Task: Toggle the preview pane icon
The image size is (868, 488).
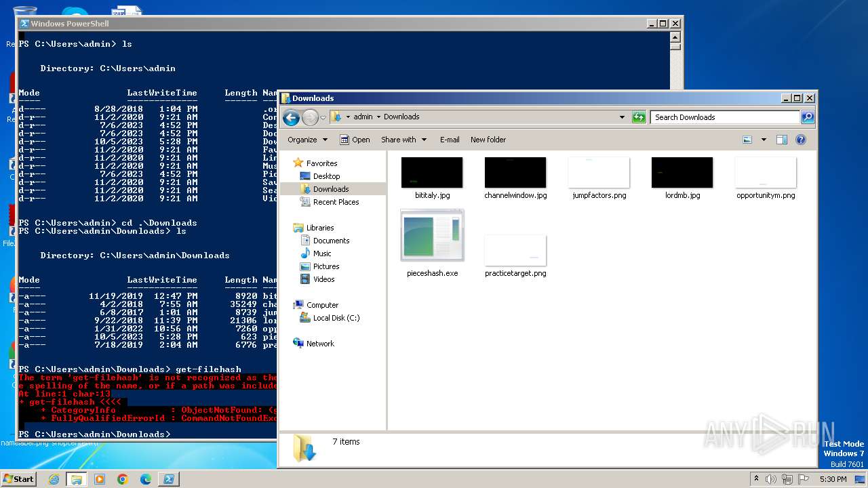Action: [781, 140]
